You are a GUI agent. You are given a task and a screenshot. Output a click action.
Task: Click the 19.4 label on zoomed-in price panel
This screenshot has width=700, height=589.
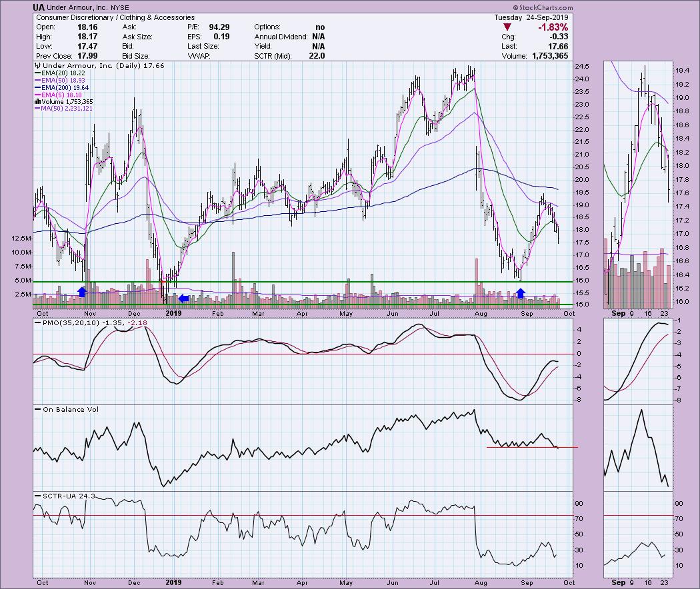pos(682,71)
